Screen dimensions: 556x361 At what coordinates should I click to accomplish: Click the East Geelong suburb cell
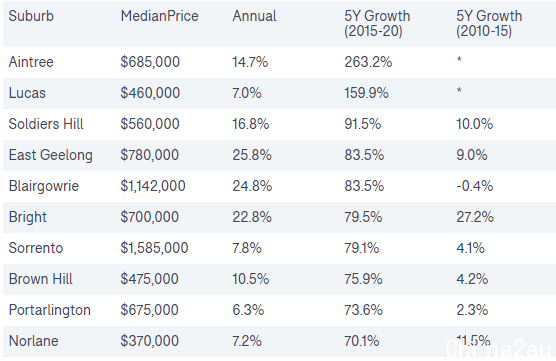[50, 155]
